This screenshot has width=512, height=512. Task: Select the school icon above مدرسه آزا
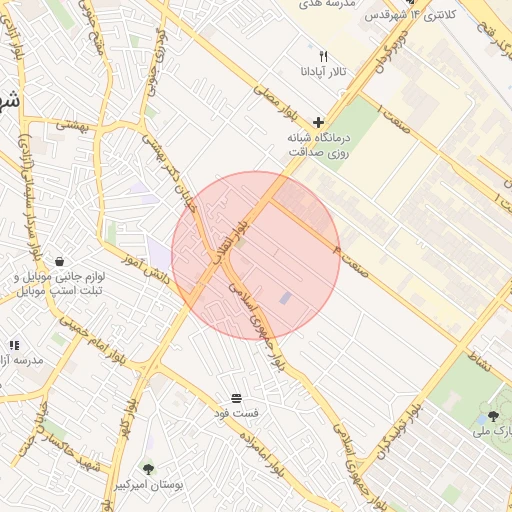(14, 345)
